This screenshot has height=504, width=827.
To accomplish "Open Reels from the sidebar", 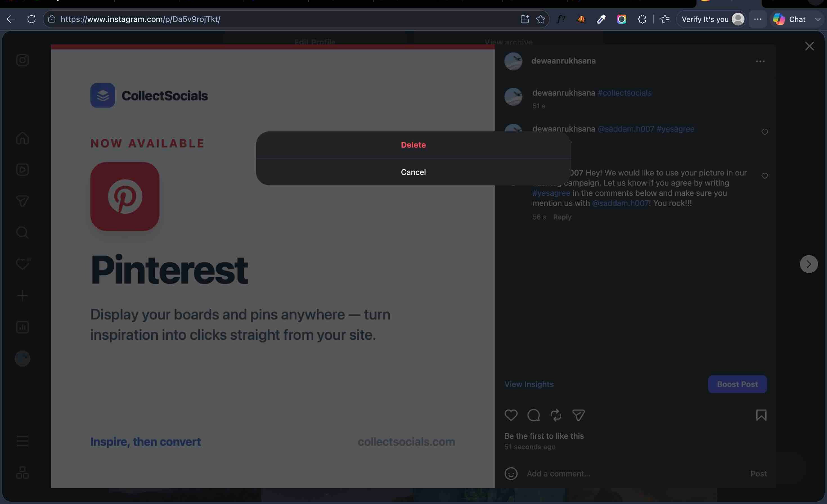I will click(x=23, y=170).
